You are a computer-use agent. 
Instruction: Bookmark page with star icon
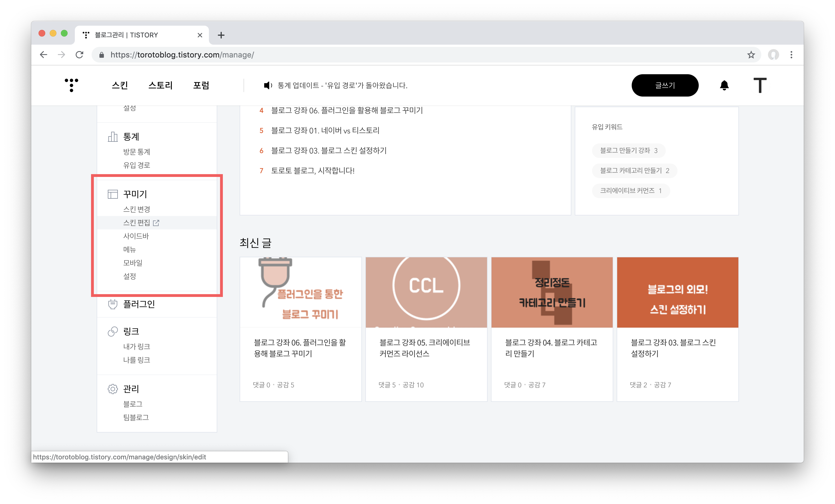751,55
